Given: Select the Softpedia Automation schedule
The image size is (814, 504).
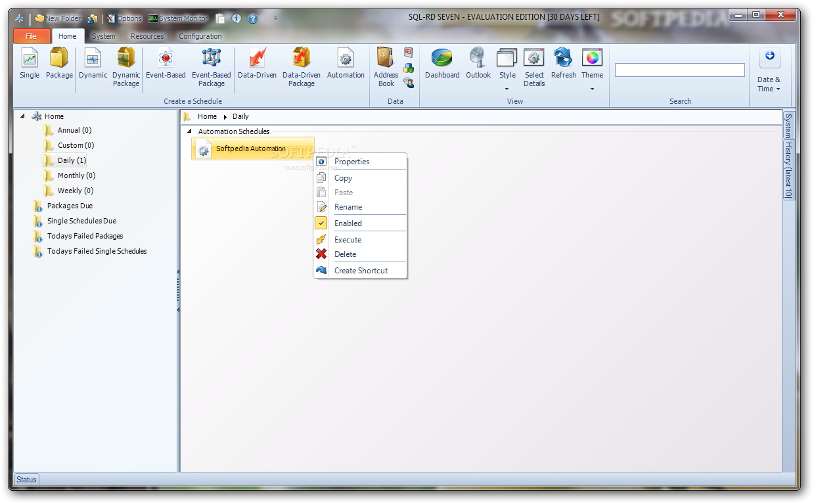Looking at the screenshot, I should [253, 149].
